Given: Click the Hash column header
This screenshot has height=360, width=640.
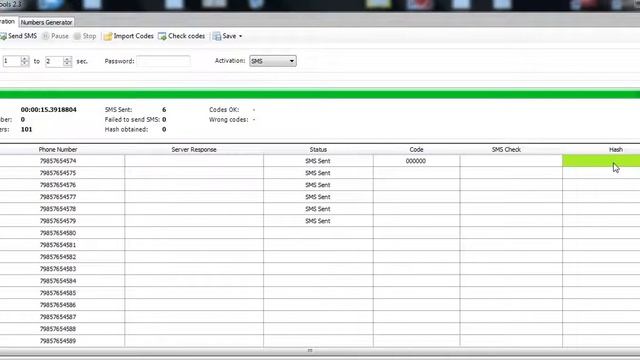Looking at the screenshot, I should [616, 150].
